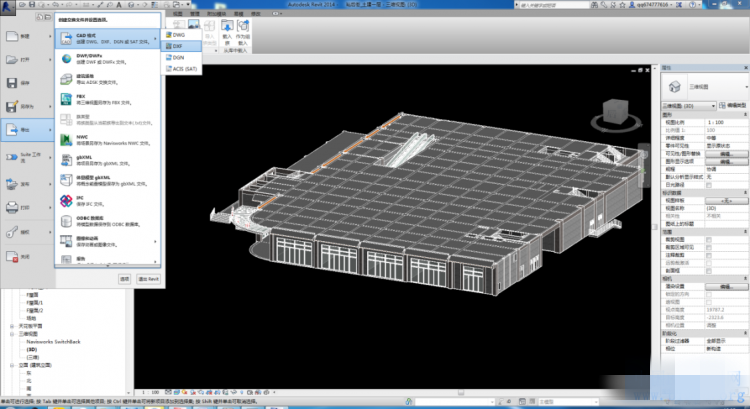Collapse the Camera section in Properties
750x409 pixels.
tap(746, 278)
